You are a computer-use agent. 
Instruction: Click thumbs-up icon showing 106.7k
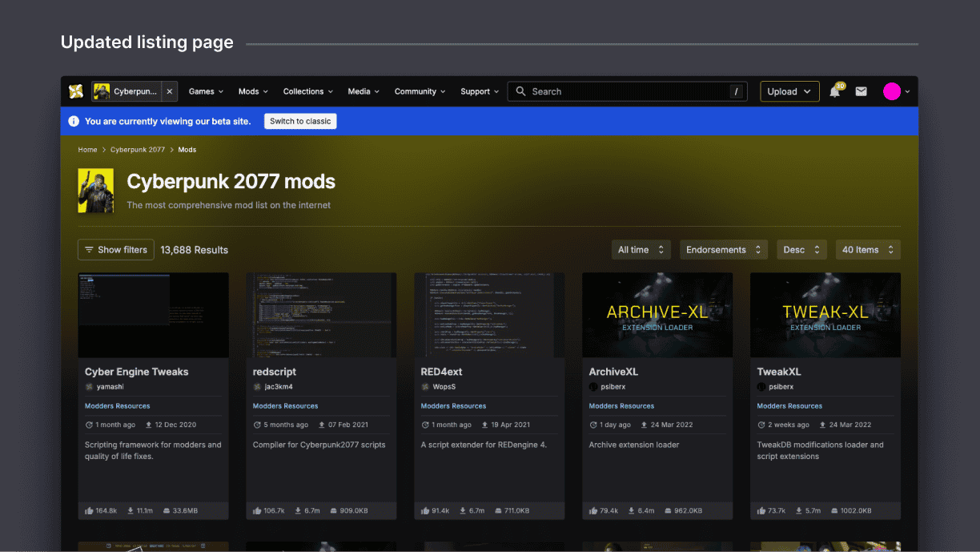pos(257,510)
